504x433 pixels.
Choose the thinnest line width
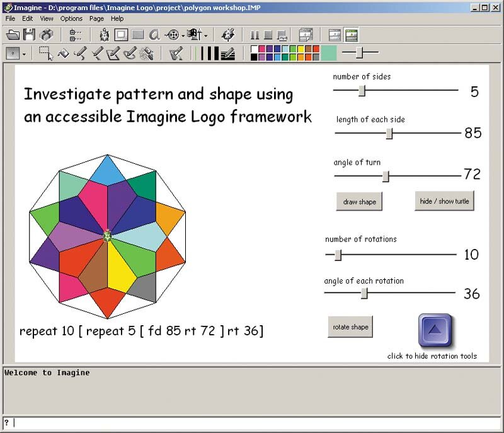tap(196, 54)
